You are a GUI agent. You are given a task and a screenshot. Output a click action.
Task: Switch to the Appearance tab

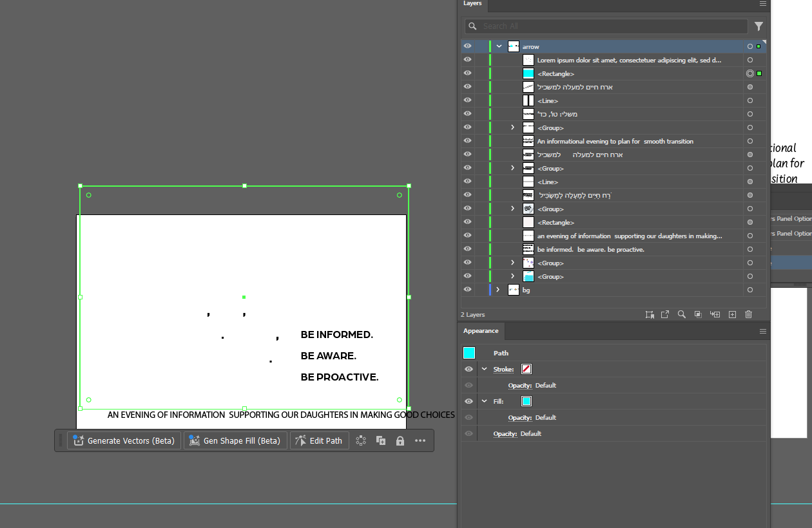tap(481, 331)
